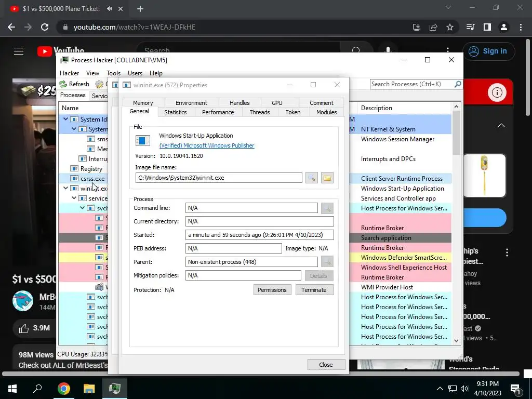Screen dimensions: 532x399
Task: Open Chrome media control icon
Action: (471, 27)
